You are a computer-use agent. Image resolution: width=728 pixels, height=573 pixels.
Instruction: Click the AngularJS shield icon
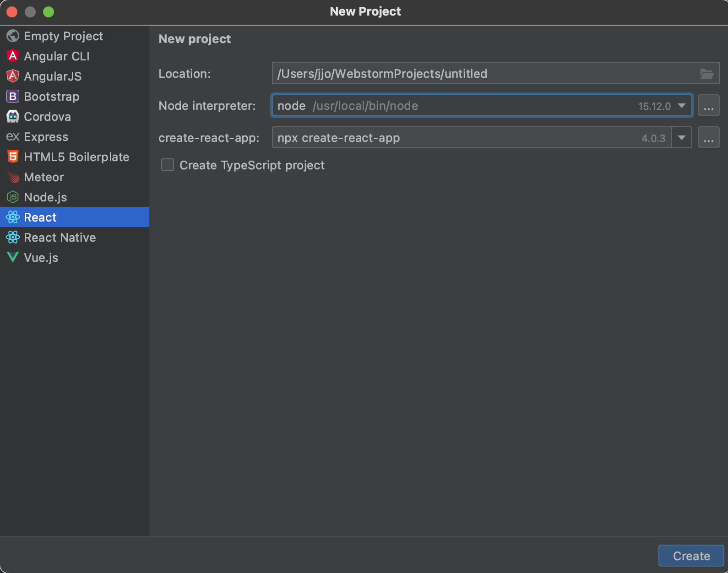pyautogui.click(x=13, y=76)
